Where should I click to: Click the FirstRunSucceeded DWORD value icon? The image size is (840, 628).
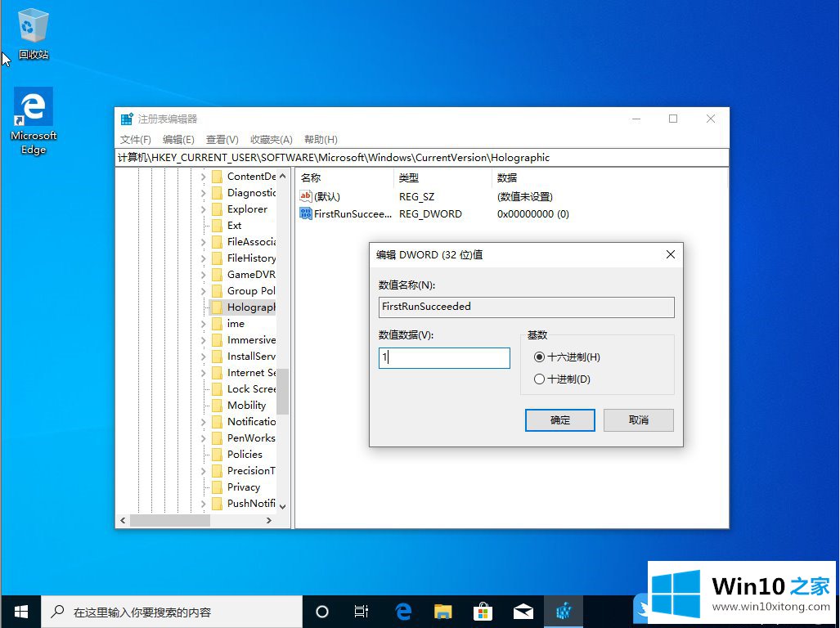coord(307,214)
